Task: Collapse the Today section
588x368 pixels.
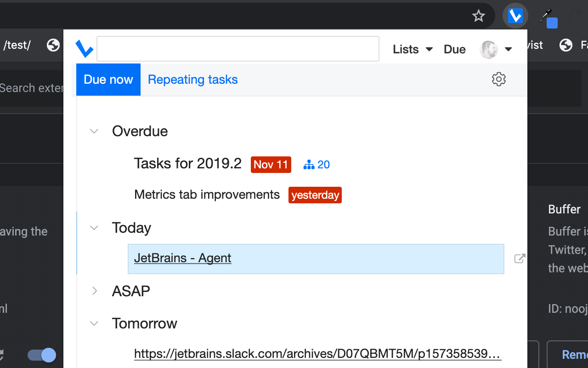Action: (94, 228)
